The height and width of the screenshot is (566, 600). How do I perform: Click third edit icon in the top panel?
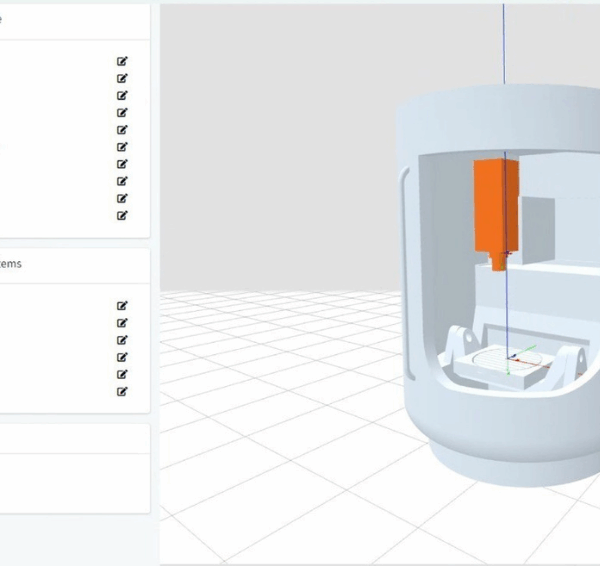click(x=122, y=95)
